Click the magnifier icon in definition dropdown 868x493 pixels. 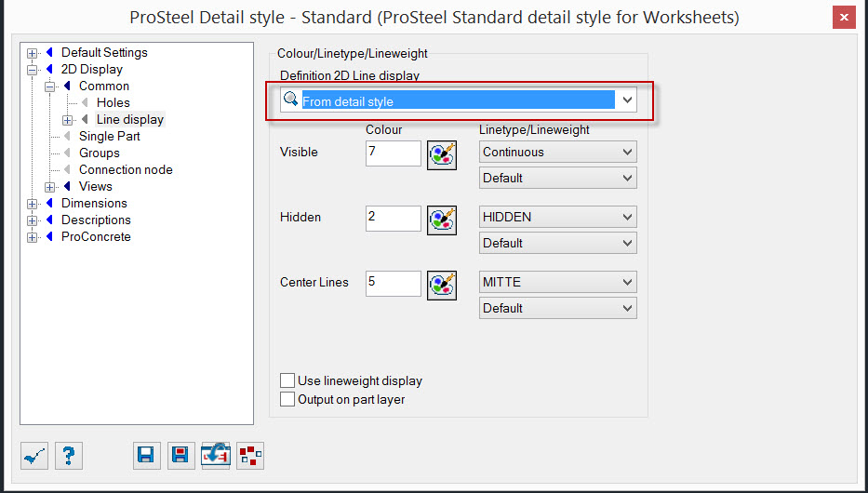[290, 100]
